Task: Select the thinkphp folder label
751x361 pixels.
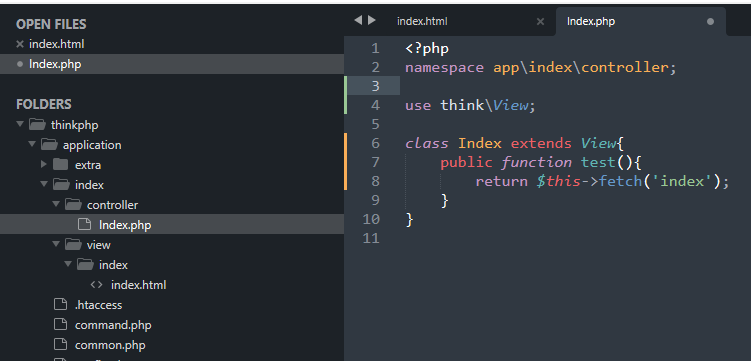Action: click(75, 125)
